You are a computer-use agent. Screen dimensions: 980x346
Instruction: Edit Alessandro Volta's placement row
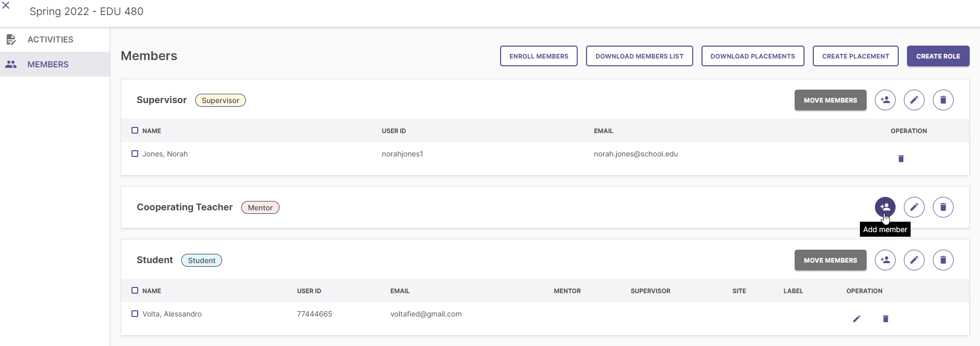click(x=857, y=319)
